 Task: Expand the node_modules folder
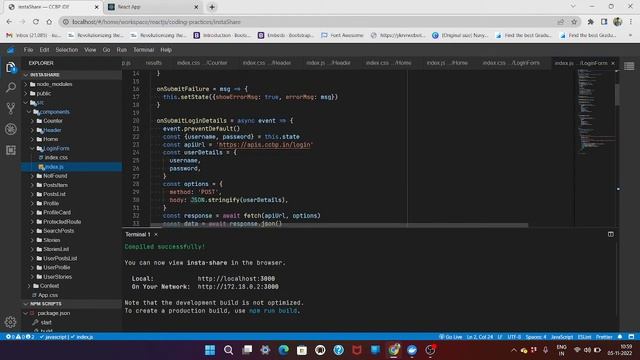click(26, 84)
